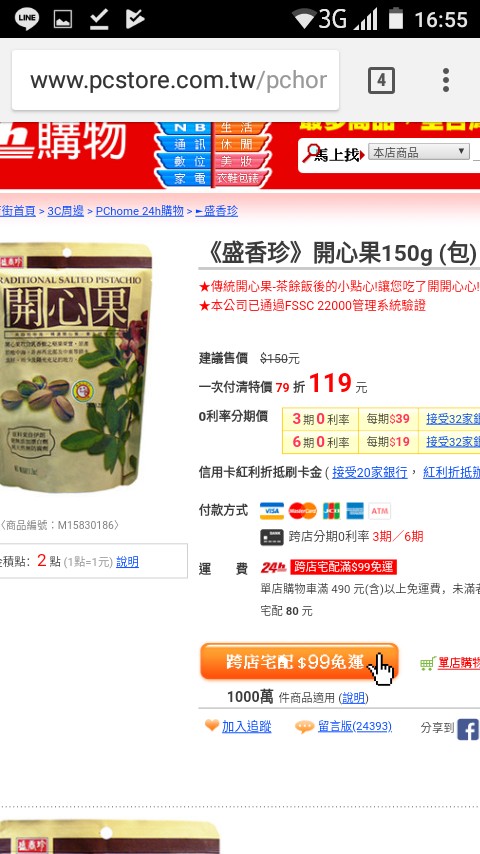Expand the 本店商品 search scope dropdown
The image size is (480, 854).
[418, 152]
